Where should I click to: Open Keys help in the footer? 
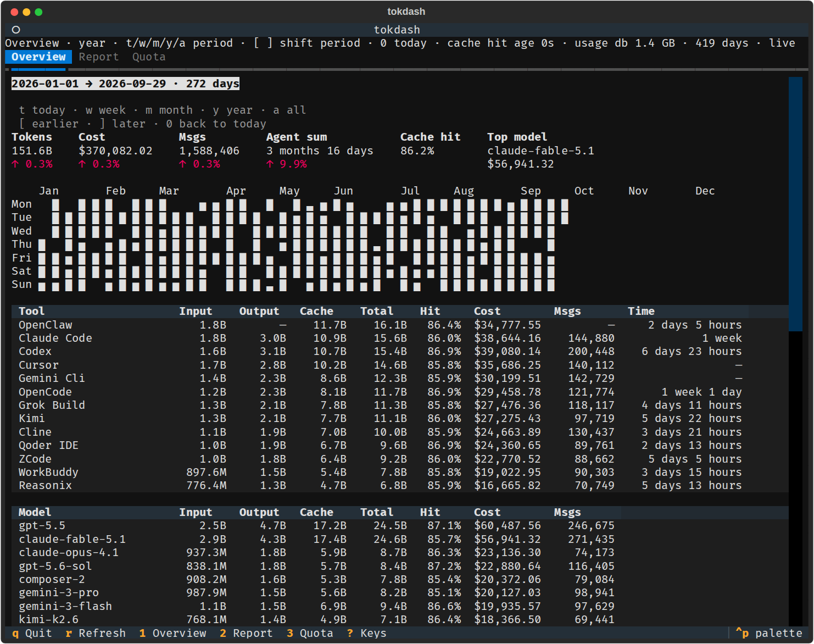point(367,633)
